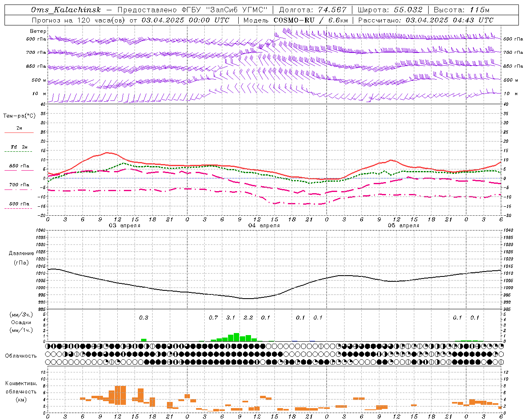
Task: Click the longitude value 74.567
Action: (332, 10)
